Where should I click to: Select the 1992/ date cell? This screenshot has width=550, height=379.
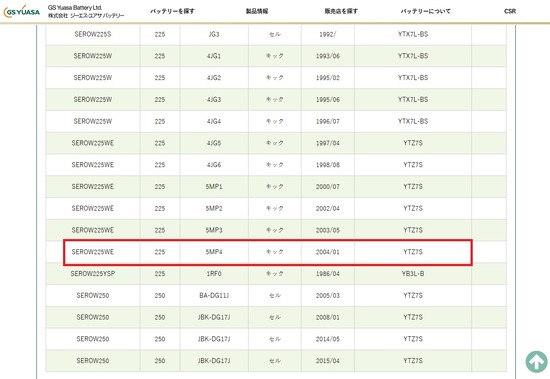coord(328,34)
